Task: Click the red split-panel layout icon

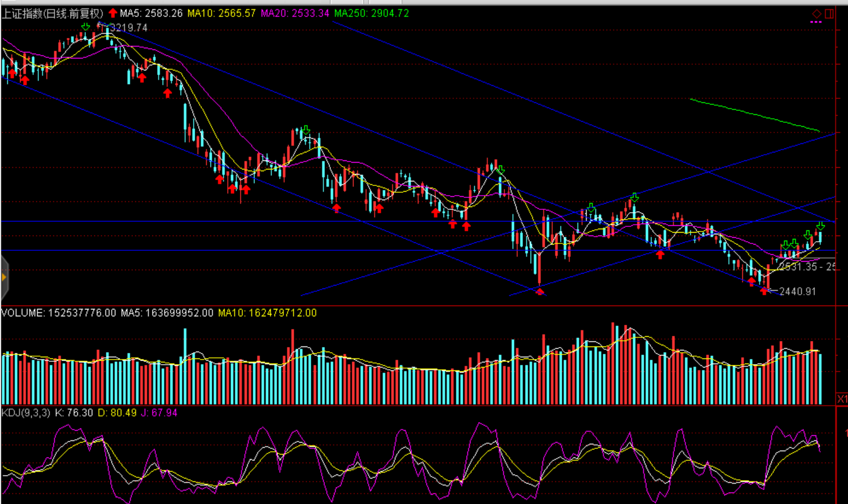Action: [x=829, y=14]
